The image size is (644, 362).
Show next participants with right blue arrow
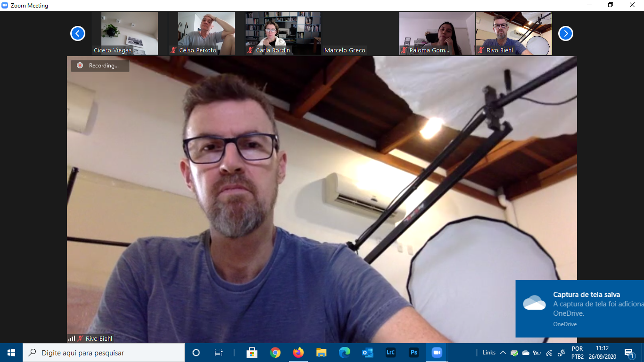click(x=565, y=33)
